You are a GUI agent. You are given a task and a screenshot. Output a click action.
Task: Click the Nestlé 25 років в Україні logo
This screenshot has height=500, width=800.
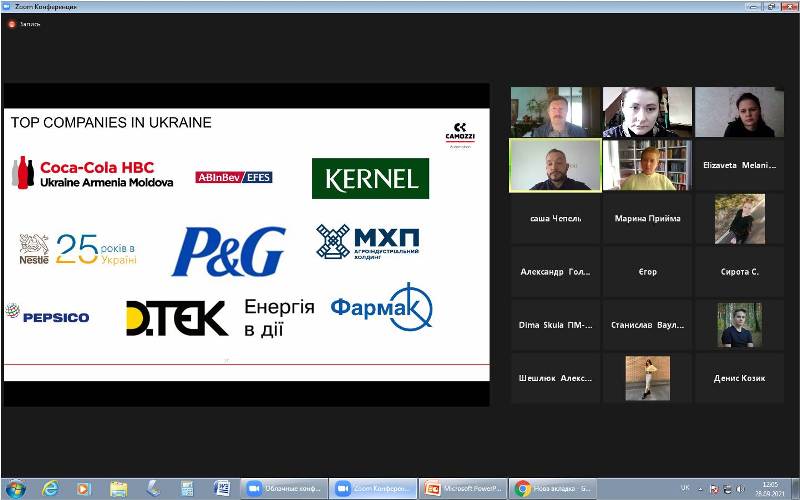(x=78, y=249)
